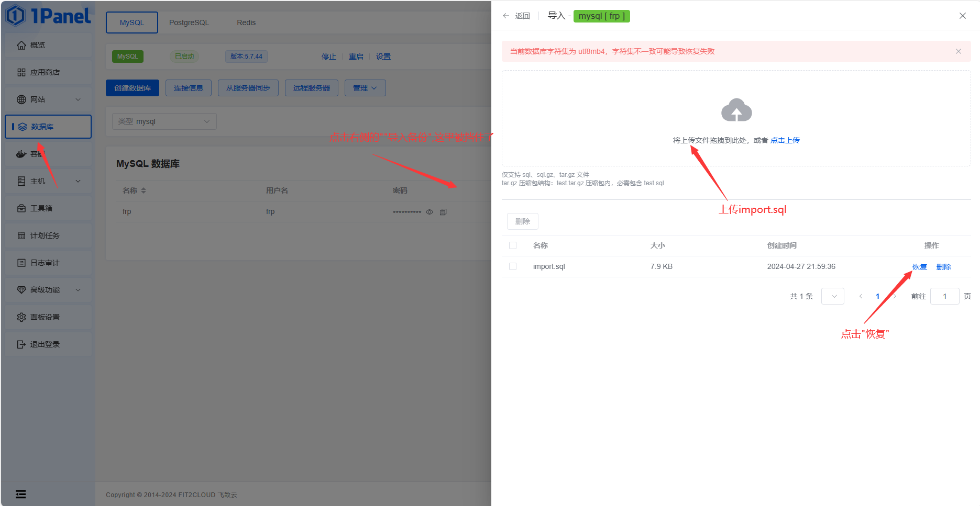Switch to the Redis tab

[246, 23]
